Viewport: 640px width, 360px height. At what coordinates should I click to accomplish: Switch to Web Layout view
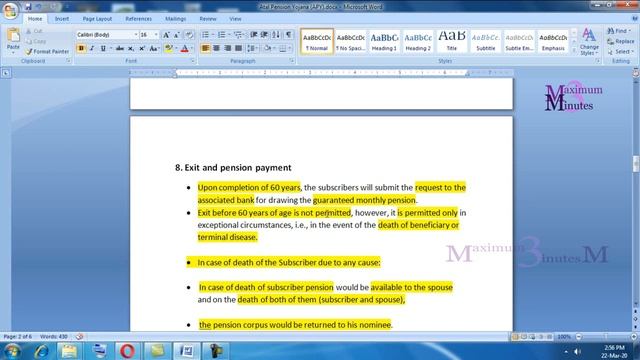[532, 337]
